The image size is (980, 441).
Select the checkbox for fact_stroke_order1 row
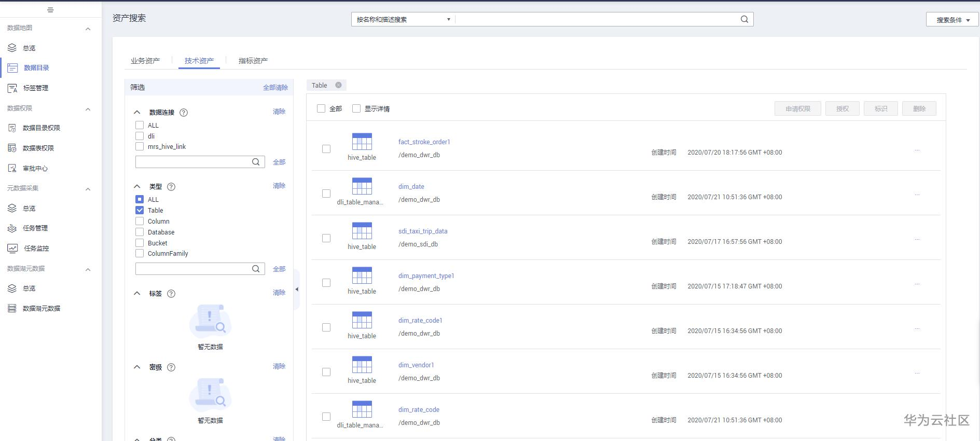coord(326,149)
